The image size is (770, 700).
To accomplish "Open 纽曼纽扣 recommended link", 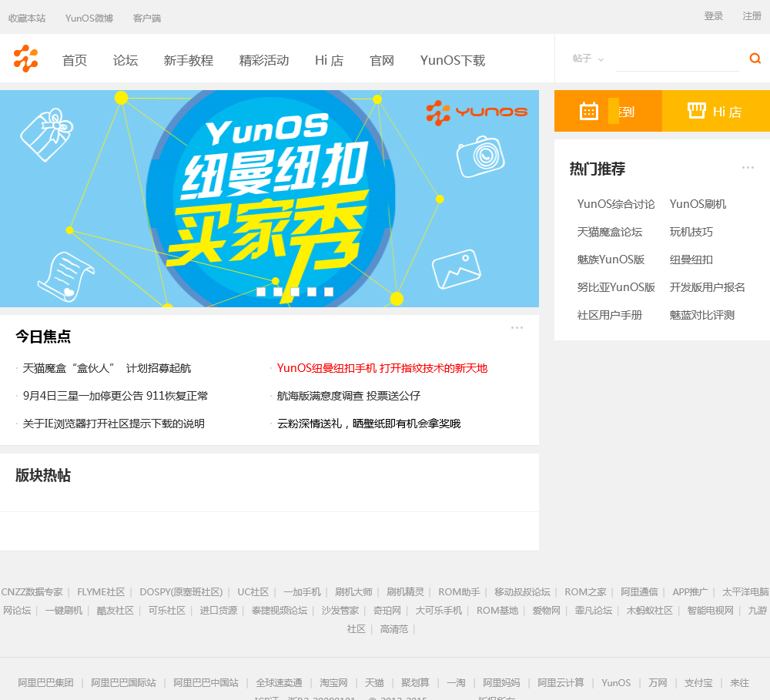I will (x=691, y=260).
